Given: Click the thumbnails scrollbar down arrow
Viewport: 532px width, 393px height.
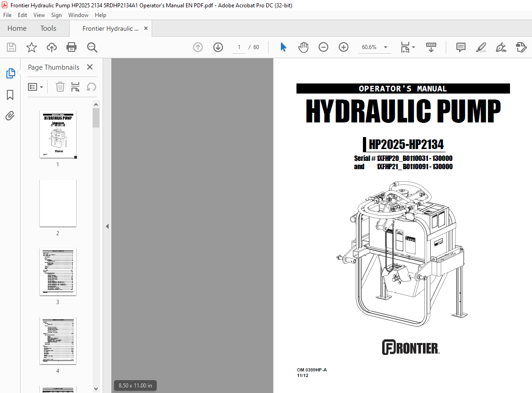Looking at the screenshot, I should coord(96,389).
